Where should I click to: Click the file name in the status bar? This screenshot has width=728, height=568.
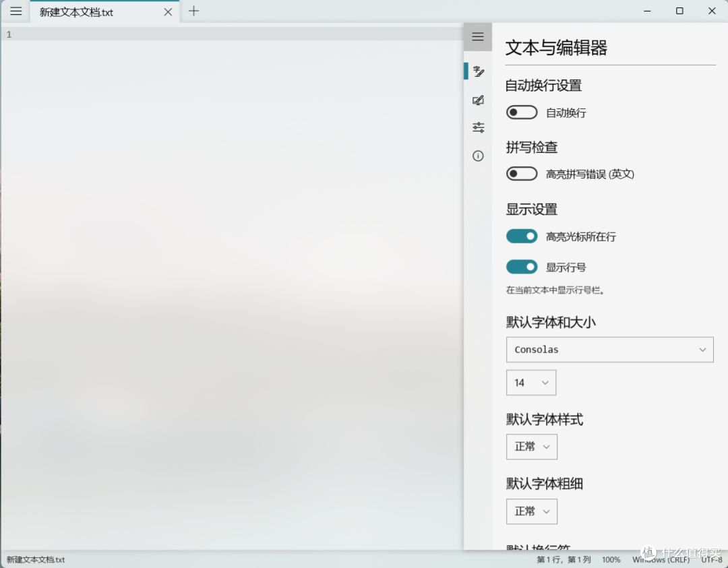tap(36, 560)
